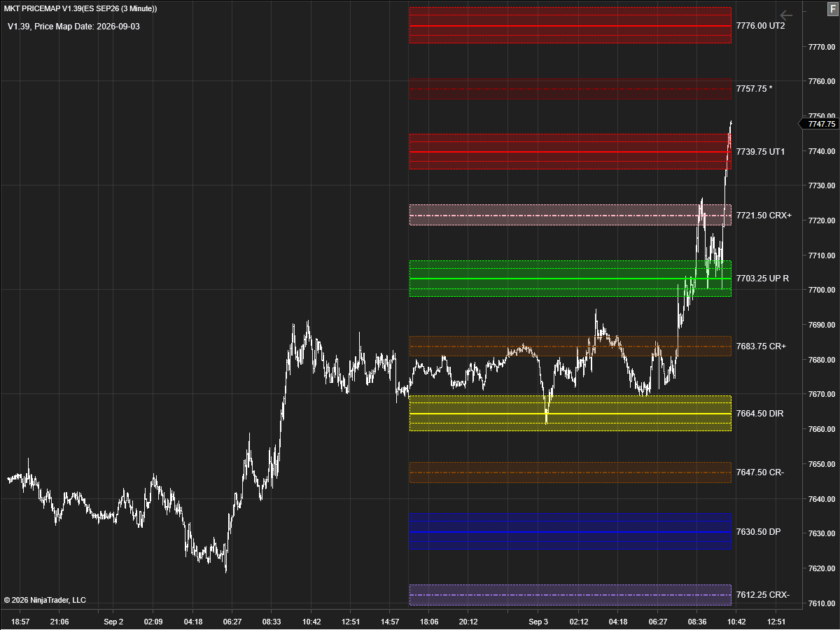Select the purple CRX- zone band
840x630 pixels.
[570, 595]
